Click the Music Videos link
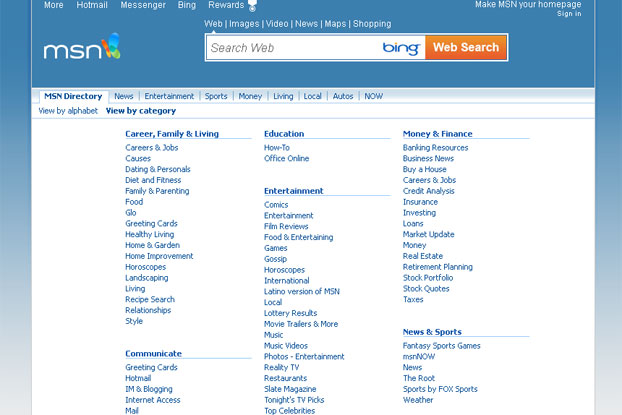 pos(286,346)
